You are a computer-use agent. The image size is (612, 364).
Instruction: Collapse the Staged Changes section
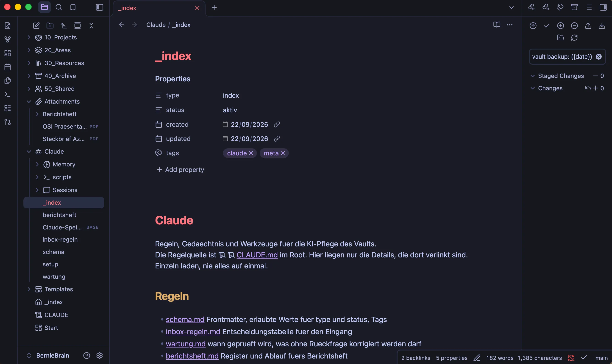(x=532, y=76)
